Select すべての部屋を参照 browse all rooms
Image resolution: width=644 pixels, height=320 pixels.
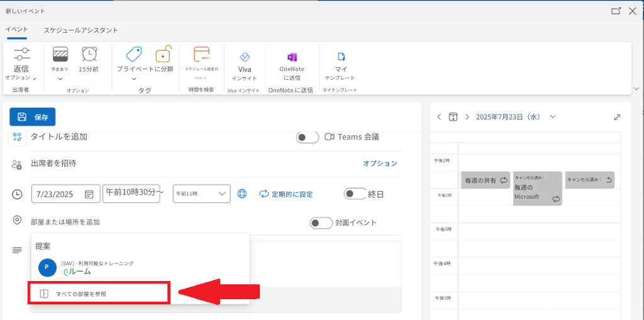pos(99,294)
